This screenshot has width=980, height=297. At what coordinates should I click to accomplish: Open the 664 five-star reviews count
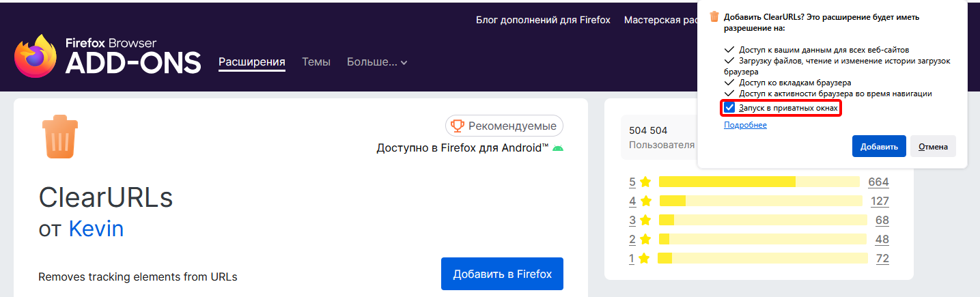[x=878, y=182]
